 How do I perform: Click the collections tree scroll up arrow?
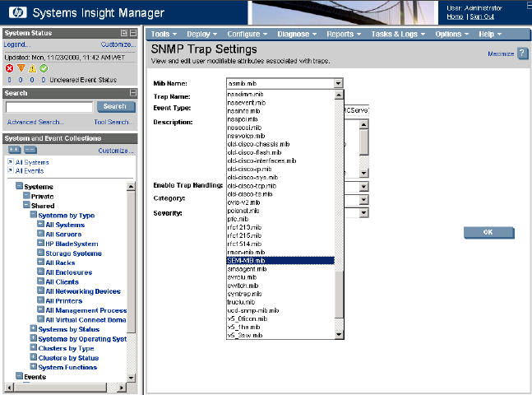click(x=131, y=186)
